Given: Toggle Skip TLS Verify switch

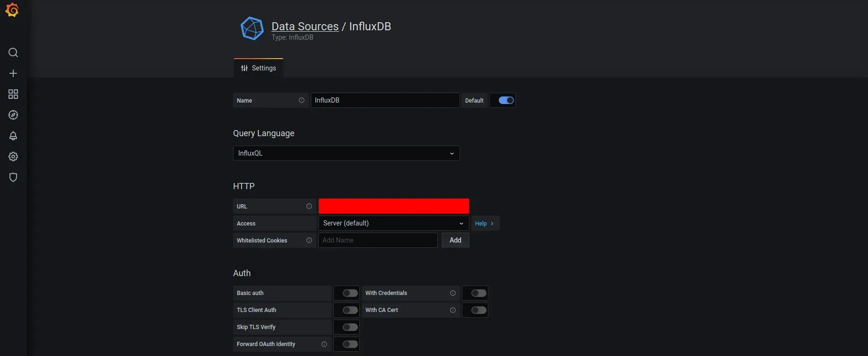Looking at the screenshot, I should click(x=350, y=327).
